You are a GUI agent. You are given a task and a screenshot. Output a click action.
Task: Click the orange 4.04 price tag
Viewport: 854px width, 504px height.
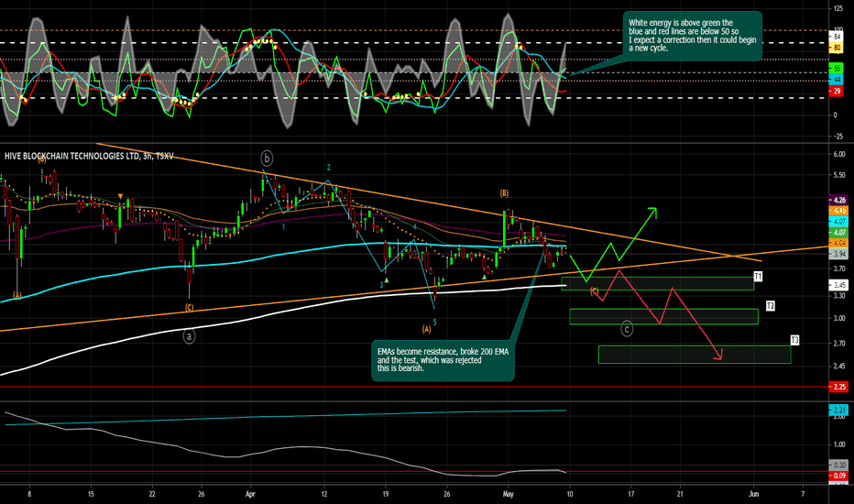pyautogui.click(x=838, y=243)
